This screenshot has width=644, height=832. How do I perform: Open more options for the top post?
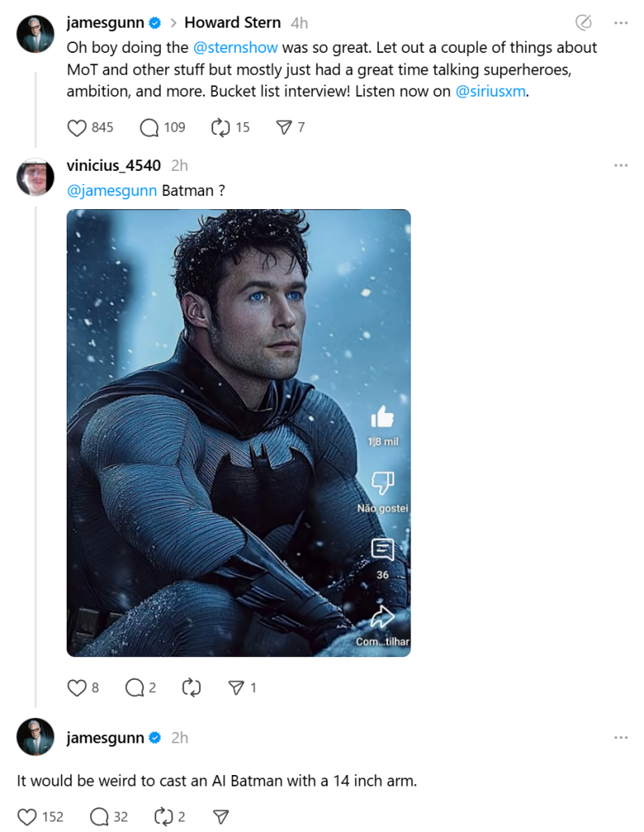[x=621, y=23]
